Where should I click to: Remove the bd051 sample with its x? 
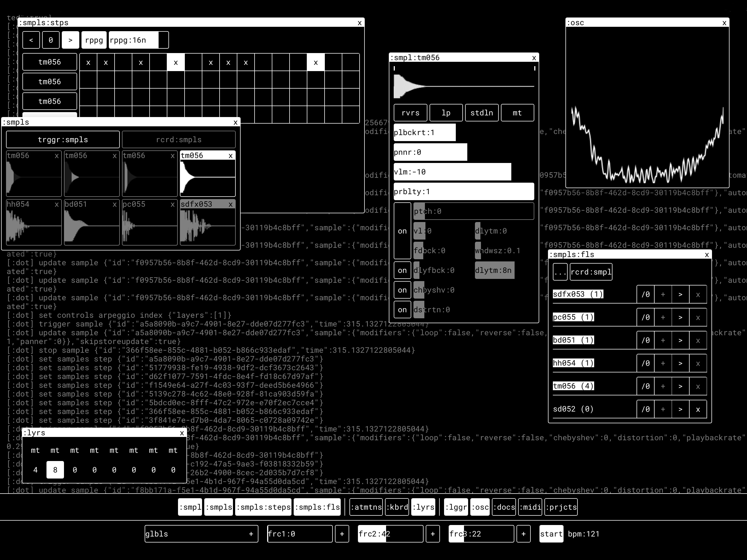(x=115, y=204)
